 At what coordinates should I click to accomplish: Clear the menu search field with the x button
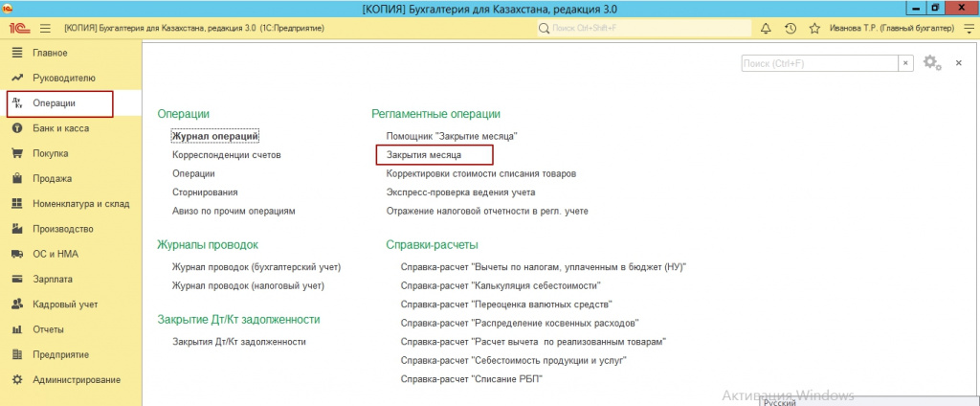coord(905,63)
